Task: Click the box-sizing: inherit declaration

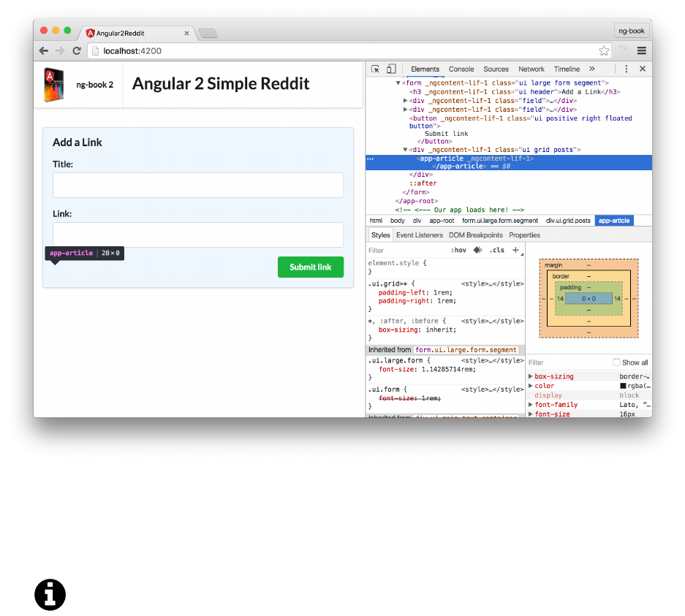Action: (x=417, y=330)
